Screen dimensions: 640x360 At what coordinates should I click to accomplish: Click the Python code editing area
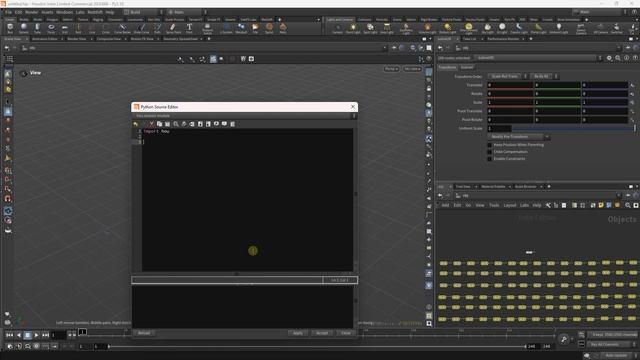coord(247,200)
